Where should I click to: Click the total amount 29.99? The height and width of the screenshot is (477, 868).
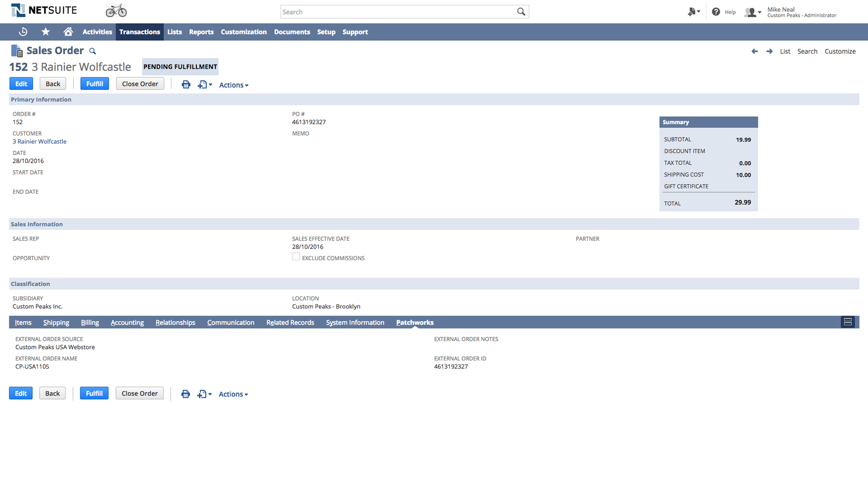743,202
